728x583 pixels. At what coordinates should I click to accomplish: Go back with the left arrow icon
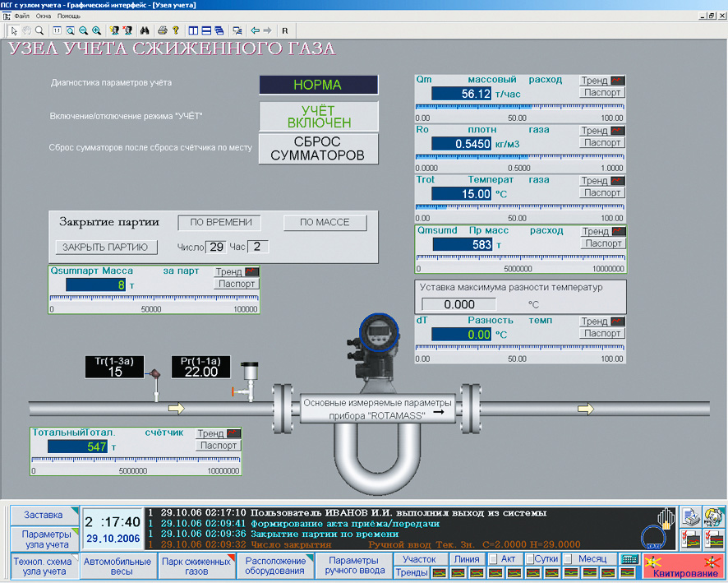coord(255,30)
